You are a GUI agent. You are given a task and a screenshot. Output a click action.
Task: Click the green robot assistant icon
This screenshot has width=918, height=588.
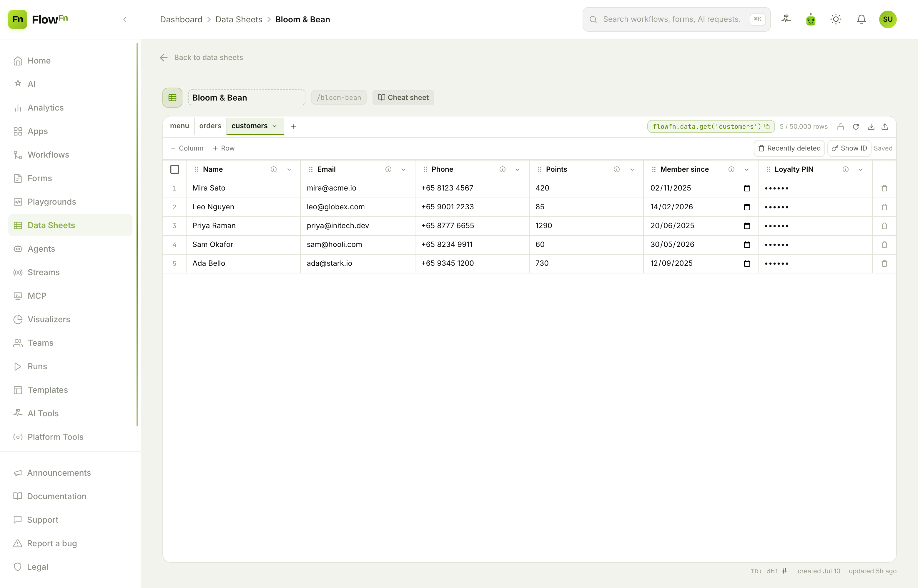pos(811,19)
